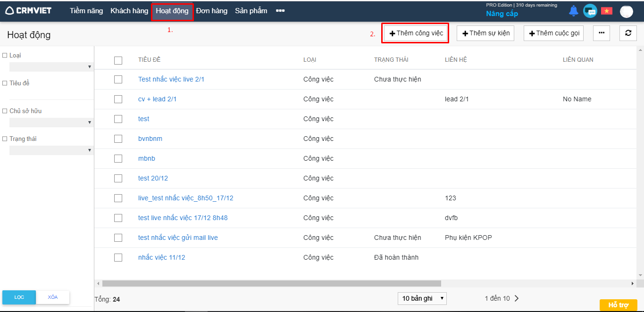Open the 'test nhắc việc gửi mail live' link
This screenshot has height=312, width=644.
click(x=178, y=238)
